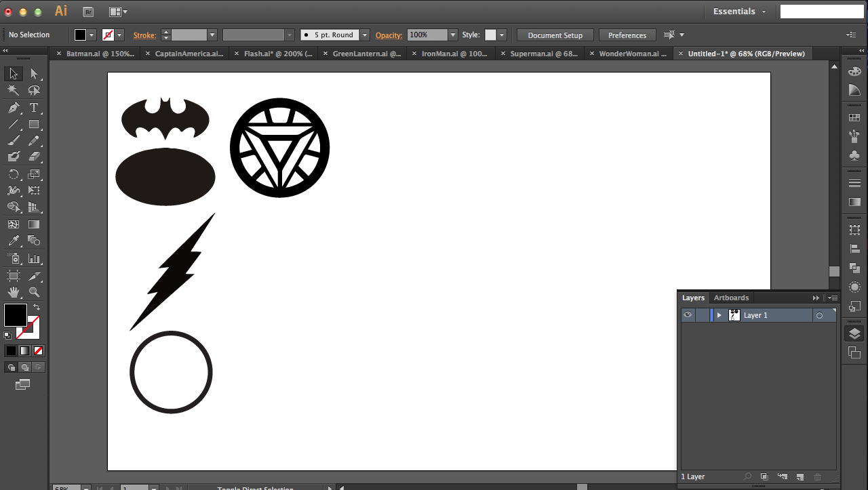868x490 pixels.
Task: Click the Opacity label link
Action: (x=389, y=35)
